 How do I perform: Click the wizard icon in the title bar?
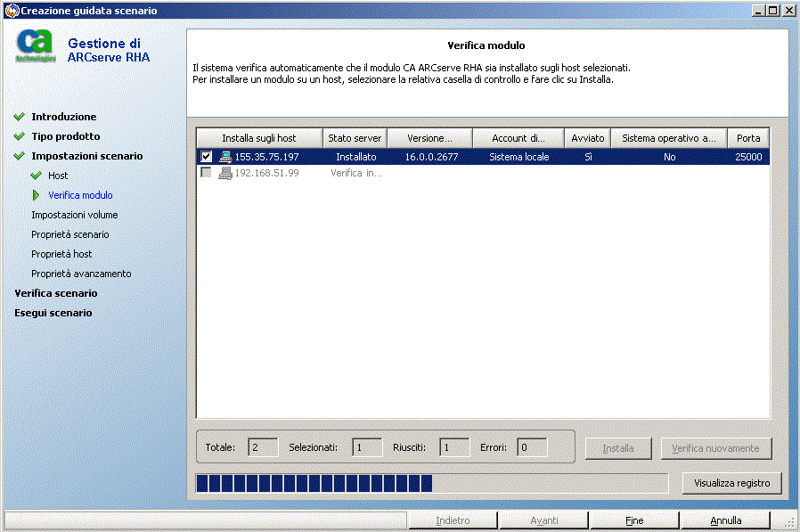pos(9,10)
